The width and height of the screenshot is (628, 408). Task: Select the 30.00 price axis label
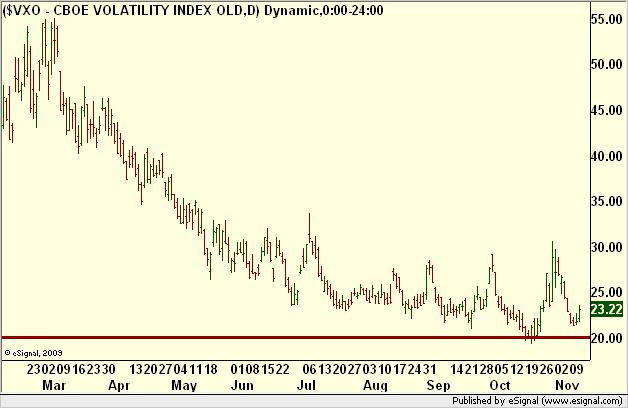(607, 247)
